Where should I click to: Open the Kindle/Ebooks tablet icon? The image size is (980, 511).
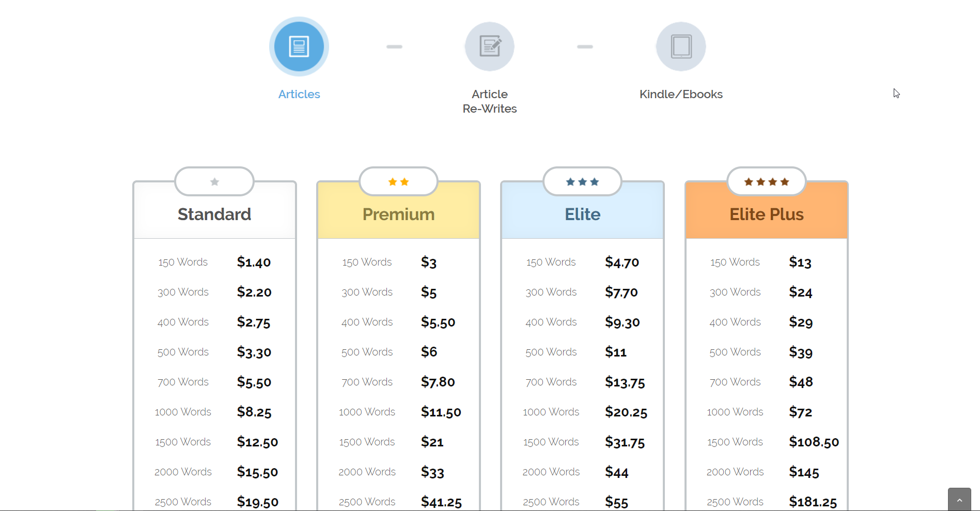[x=680, y=47]
